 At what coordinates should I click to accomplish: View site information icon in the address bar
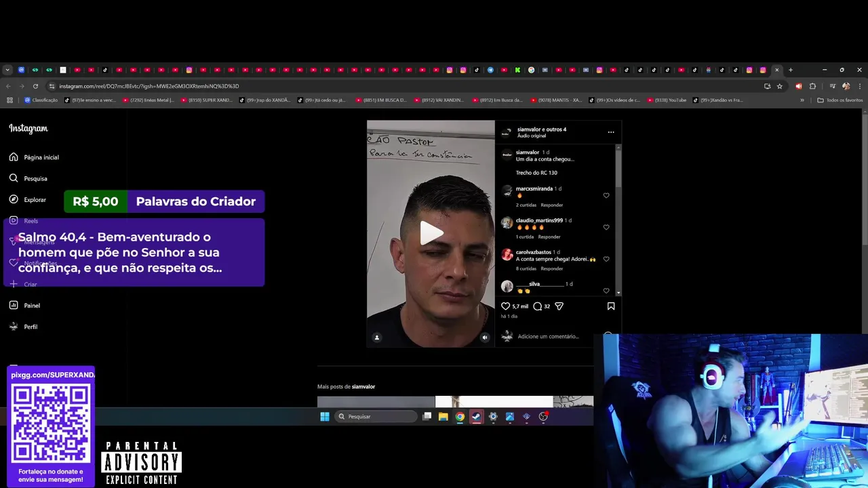[52, 86]
